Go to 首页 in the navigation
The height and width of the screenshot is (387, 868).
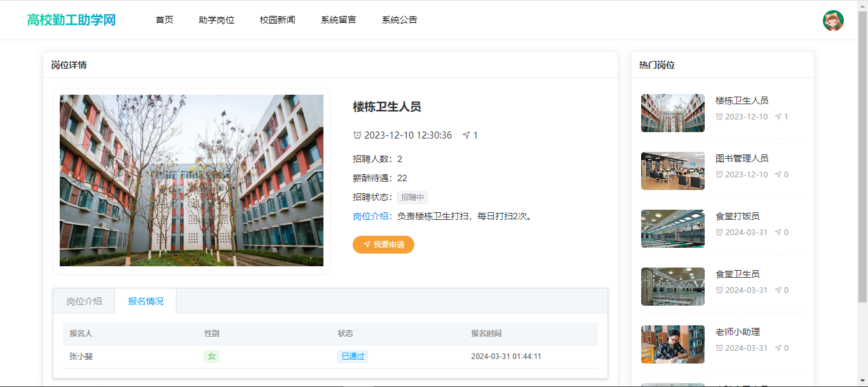click(x=165, y=20)
